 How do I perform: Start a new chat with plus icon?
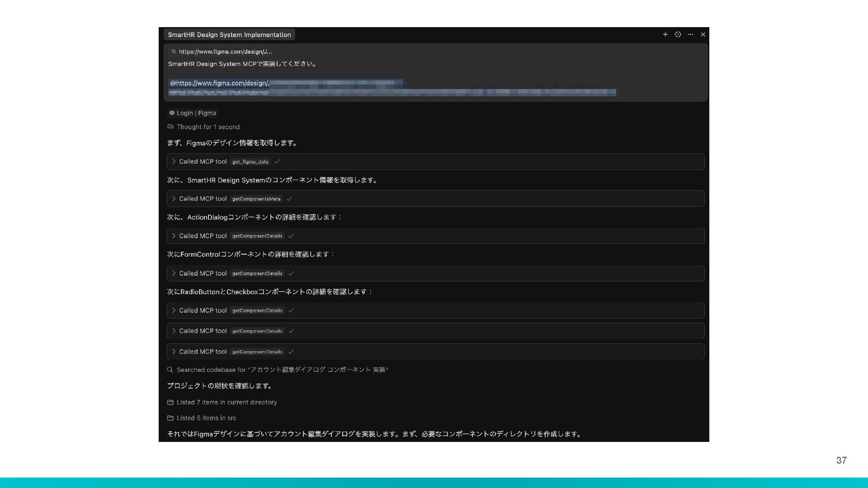tap(665, 34)
